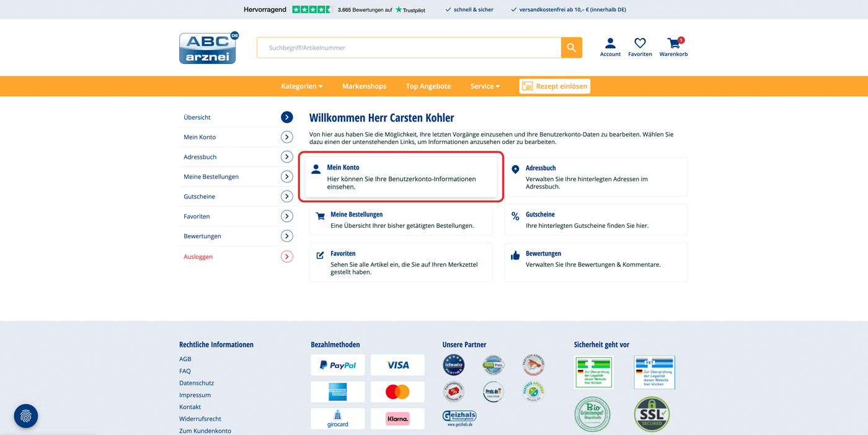Open Top Angebote in navigation bar
The width and height of the screenshot is (868, 435).
pyautogui.click(x=428, y=86)
